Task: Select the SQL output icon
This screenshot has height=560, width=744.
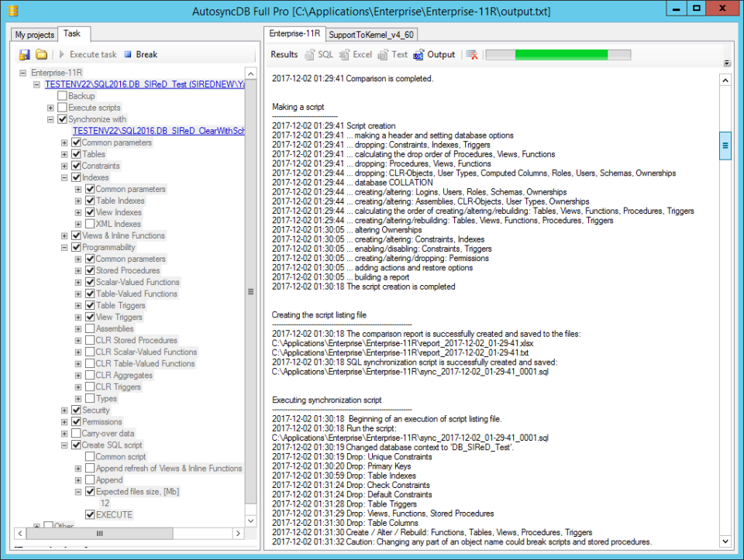Action: pos(309,54)
